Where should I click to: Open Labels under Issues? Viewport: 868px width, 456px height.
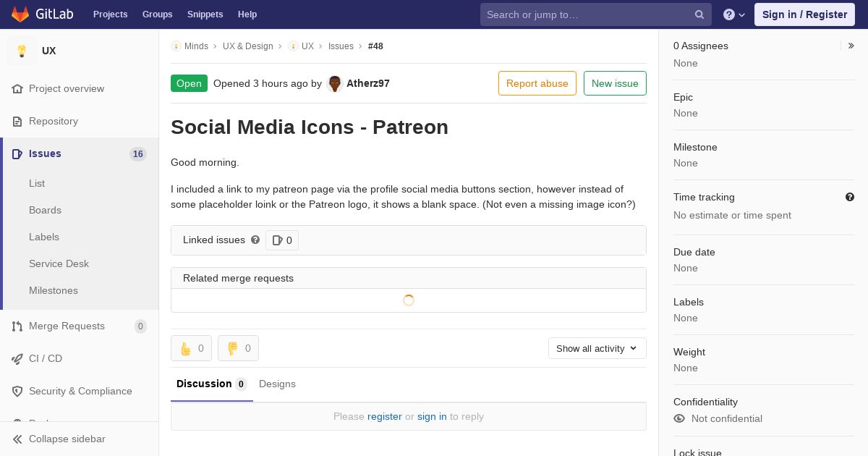click(x=44, y=237)
